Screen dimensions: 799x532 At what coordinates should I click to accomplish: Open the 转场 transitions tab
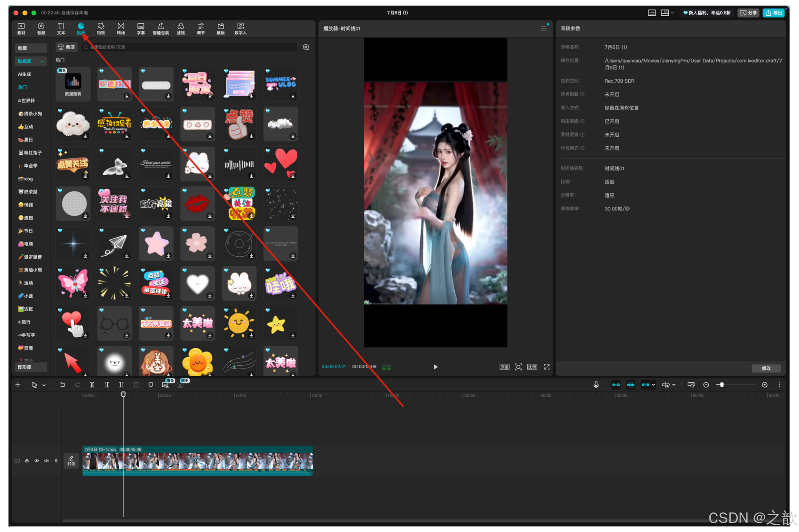coord(121,29)
